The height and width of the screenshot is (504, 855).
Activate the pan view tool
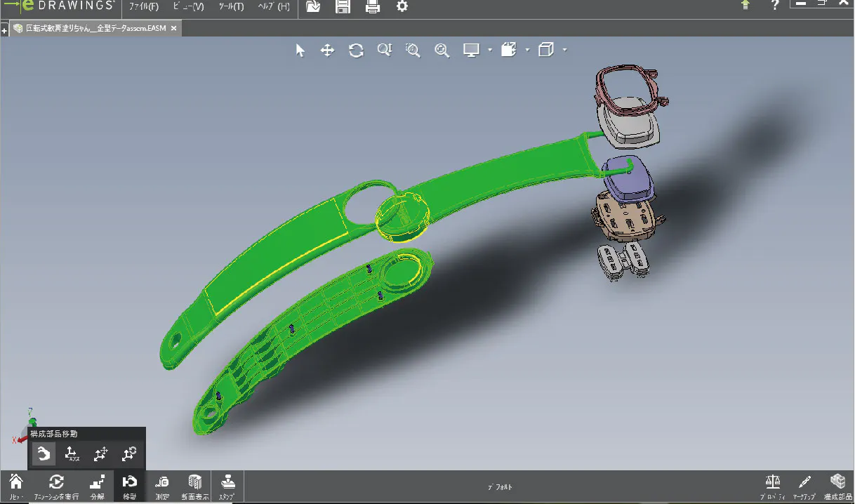(327, 51)
